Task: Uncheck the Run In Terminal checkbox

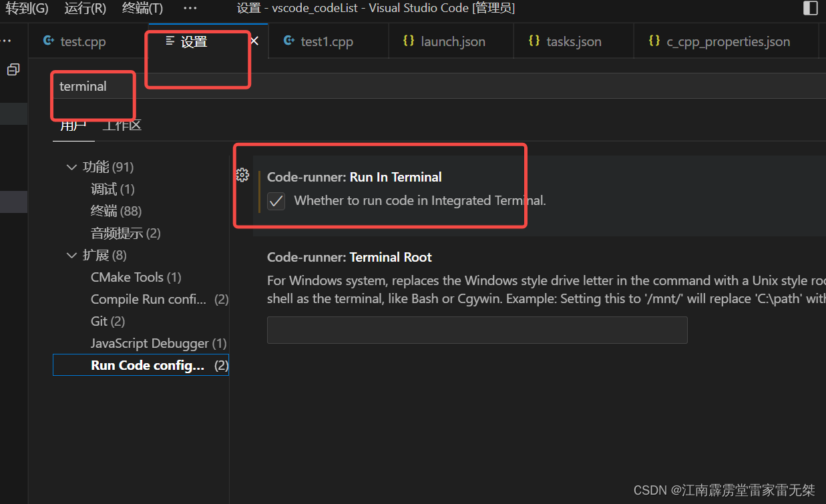Action: (x=276, y=201)
